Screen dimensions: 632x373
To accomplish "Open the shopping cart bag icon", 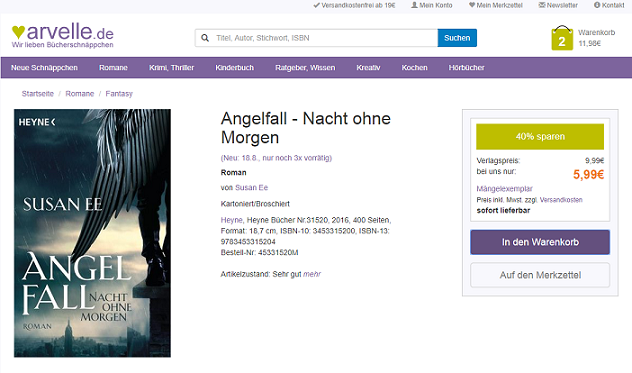I will (562, 38).
